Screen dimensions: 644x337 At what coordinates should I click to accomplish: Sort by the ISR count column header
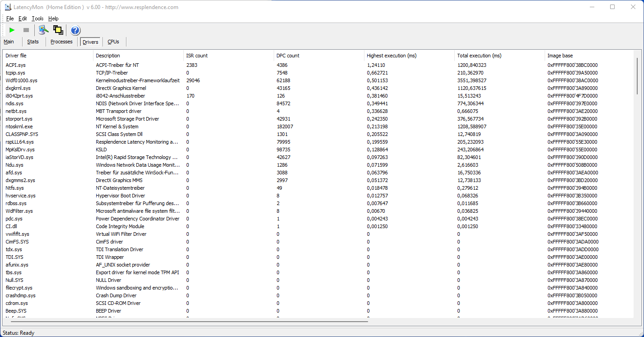229,56
